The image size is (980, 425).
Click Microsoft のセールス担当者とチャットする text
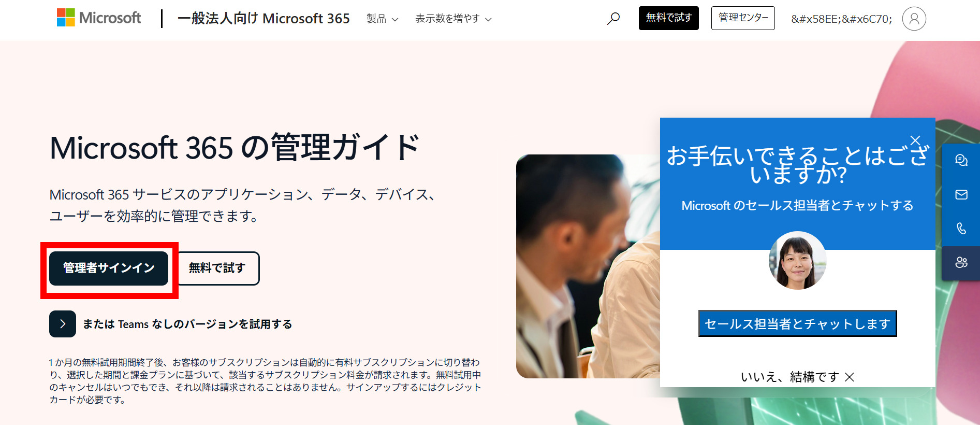coord(797,206)
